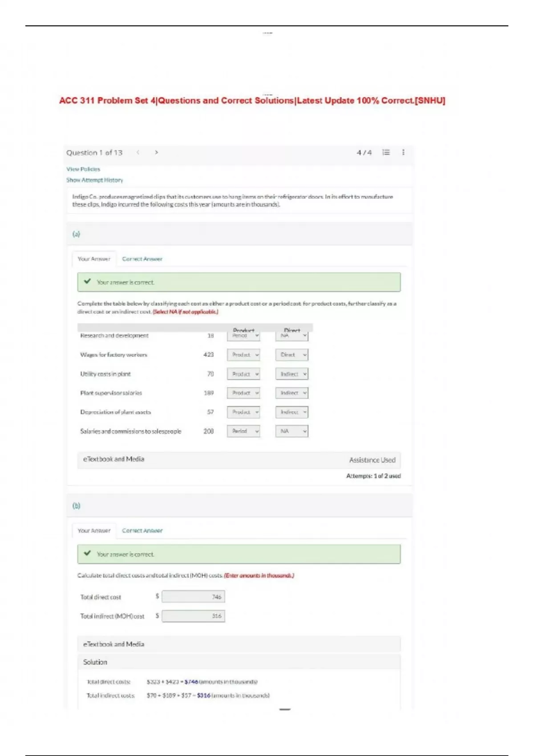Switch to Correct Answer tab in part (b)

click(142, 531)
